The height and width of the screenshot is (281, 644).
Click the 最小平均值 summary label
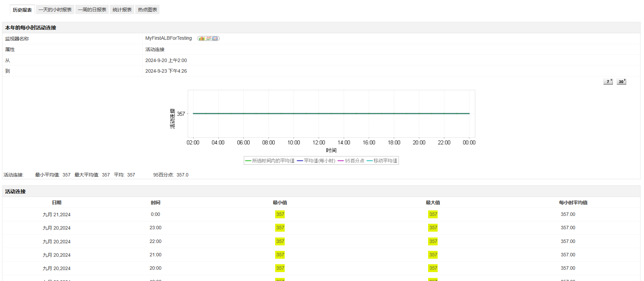[x=47, y=175]
